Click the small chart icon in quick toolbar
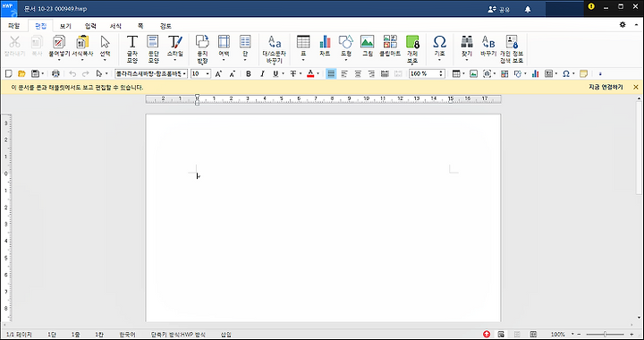 [535, 74]
